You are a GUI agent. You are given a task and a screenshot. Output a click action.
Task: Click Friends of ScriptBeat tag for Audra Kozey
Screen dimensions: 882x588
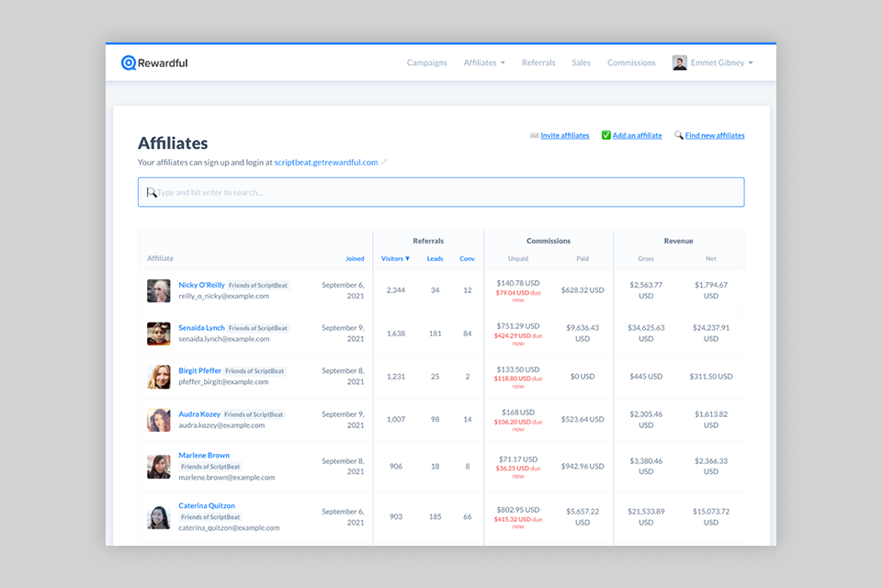(x=254, y=414)
